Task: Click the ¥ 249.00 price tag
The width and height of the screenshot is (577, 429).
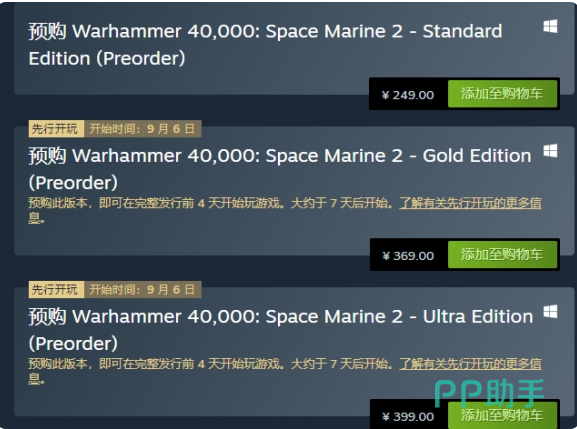Action: (x=408, y=95)
